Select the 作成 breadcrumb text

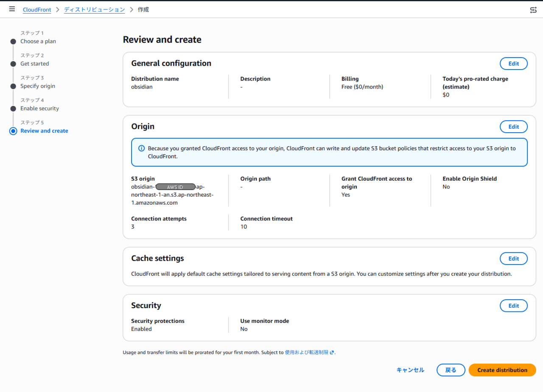[143, 9]
